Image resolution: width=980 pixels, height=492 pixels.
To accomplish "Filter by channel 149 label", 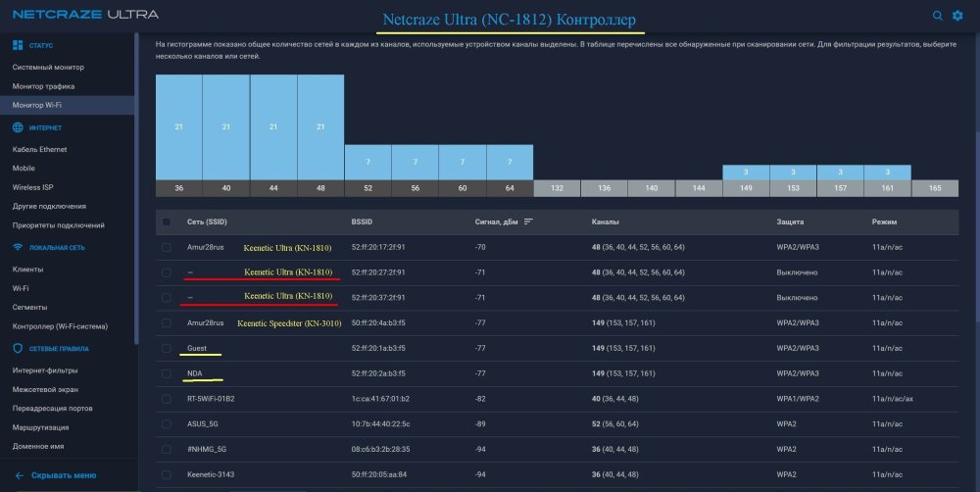I will click(x=746, y=188).
